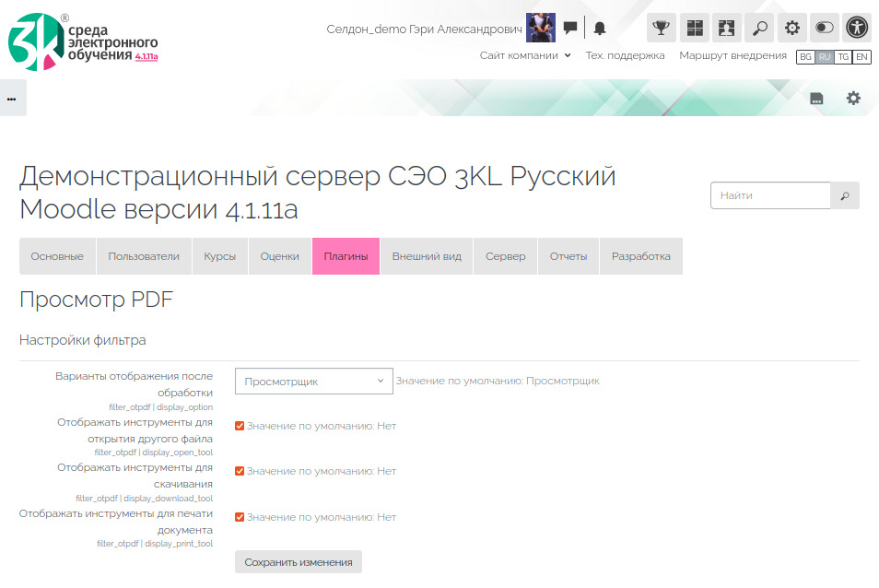Click the Настройки фильтра section title
The height and width of the screenshot is (588, 879).
[82, 340]
